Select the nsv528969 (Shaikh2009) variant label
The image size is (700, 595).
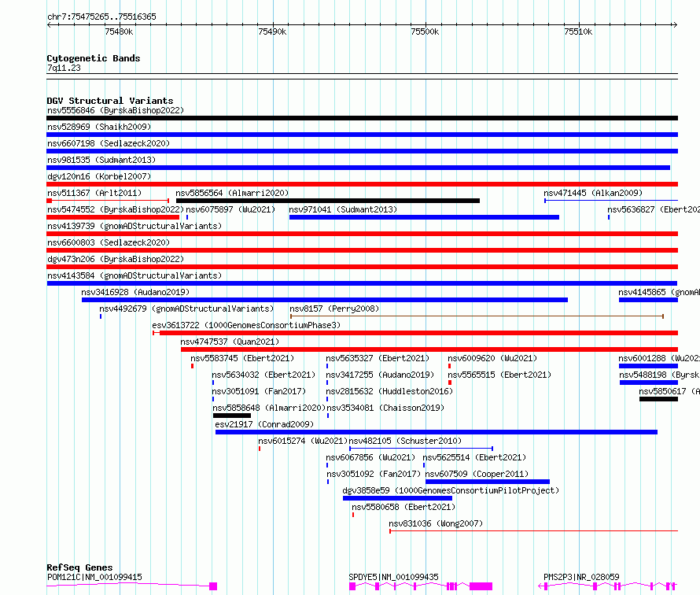(99, 127)
